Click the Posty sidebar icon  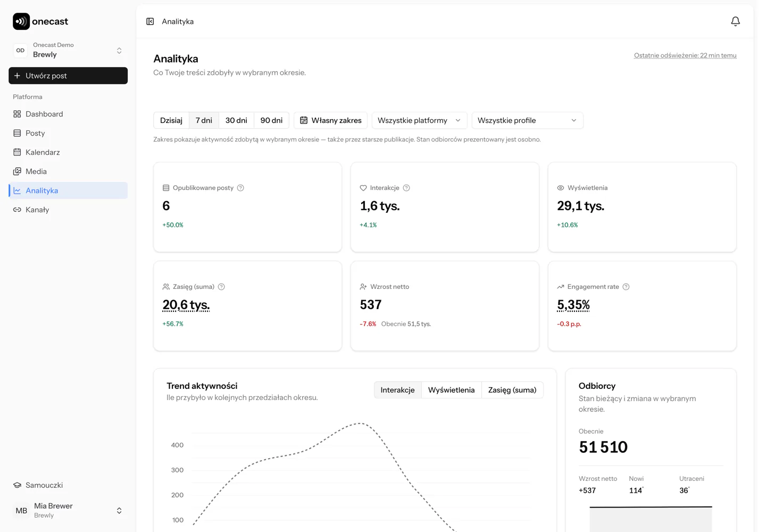pos(17,133)
